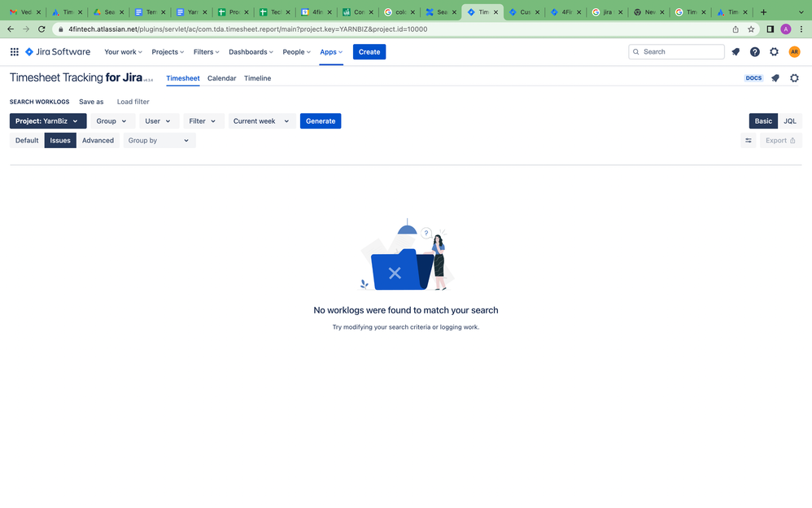
Task: Open the Chrome profile avatar A
Action: 786,29
